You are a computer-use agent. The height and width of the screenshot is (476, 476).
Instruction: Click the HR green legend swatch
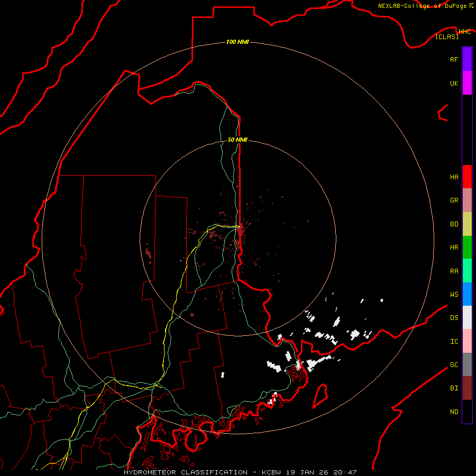click(467, 248)
